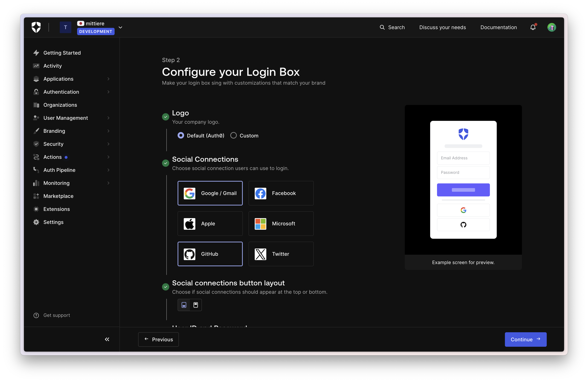Click the Auth0 shield logo
588x382 pixels.
pos(36,27)
